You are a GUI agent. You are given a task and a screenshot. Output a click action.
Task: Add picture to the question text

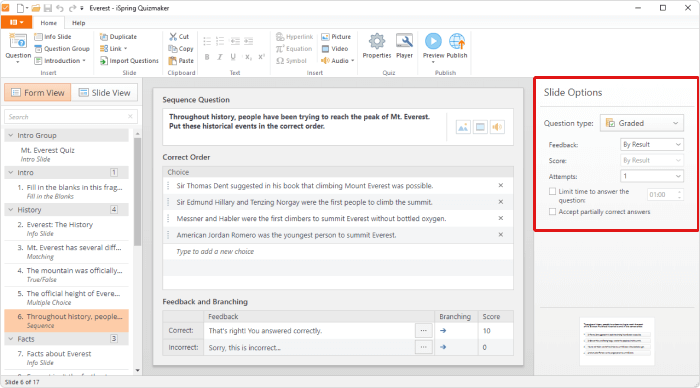click(463, 127)
